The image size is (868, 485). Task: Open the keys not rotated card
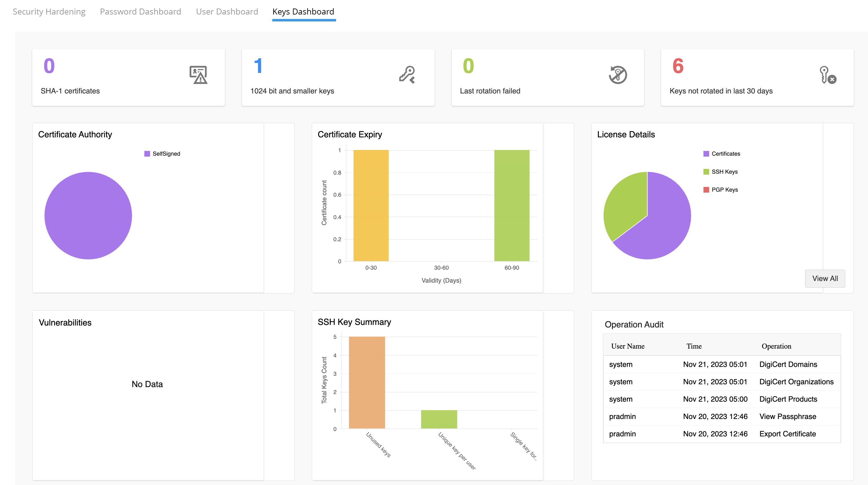coord(757,77)
